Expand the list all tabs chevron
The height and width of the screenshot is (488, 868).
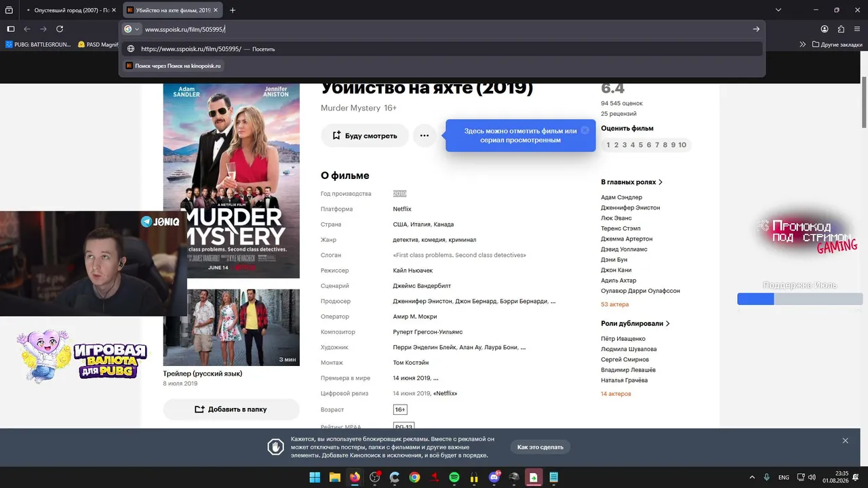[x=778, y=10]
